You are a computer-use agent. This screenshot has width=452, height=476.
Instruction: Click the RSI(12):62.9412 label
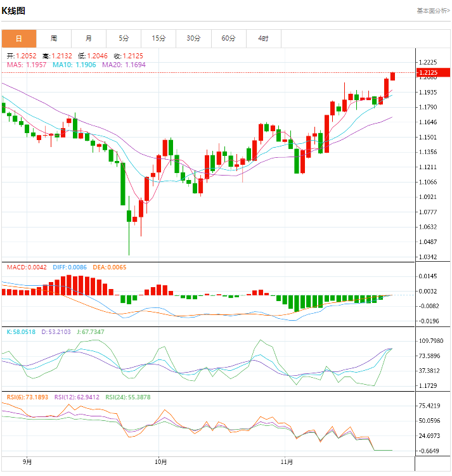(77, 397)
